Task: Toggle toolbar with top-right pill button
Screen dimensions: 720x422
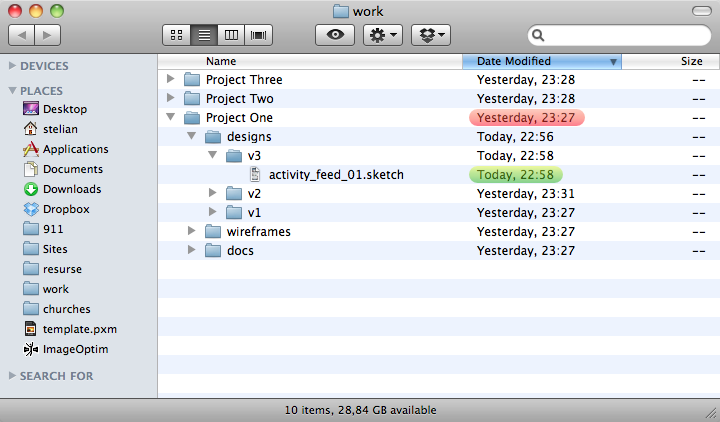Action: pos(702,11)
